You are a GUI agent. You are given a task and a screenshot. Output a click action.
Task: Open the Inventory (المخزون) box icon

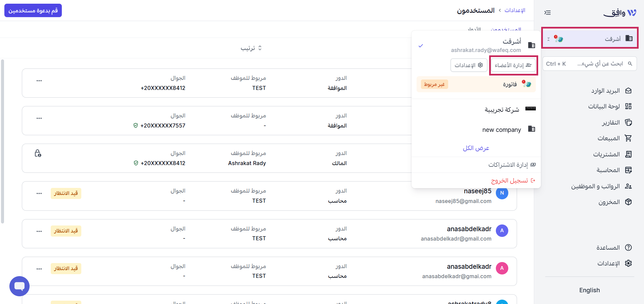628,202
